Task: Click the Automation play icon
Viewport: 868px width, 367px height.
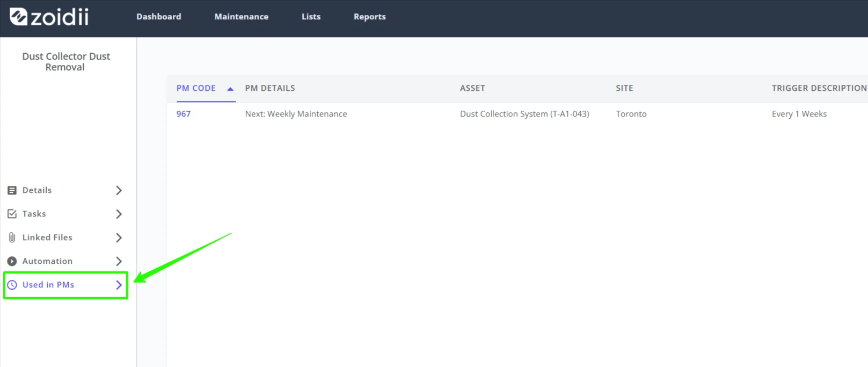Action: pyautogui.click(x=12, y=261)
